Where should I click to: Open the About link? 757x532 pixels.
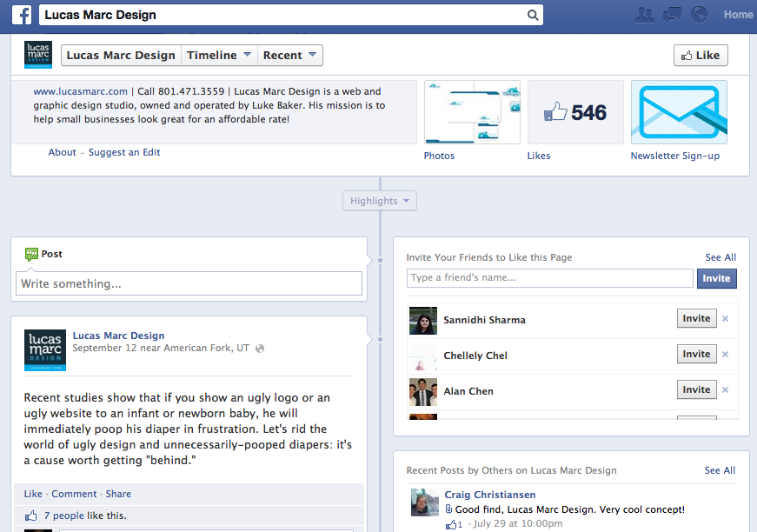pyautogui.click(x=62, y=152)
